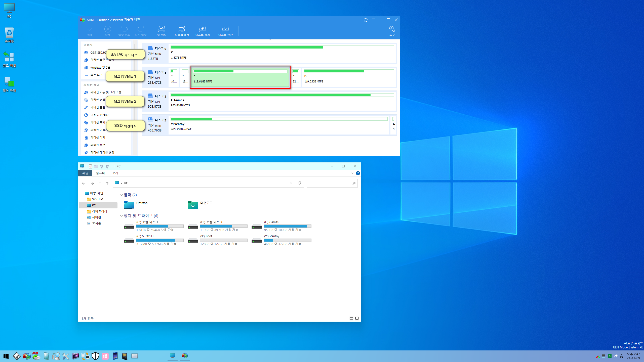Click the Explorer help question icon

(358, 173)
